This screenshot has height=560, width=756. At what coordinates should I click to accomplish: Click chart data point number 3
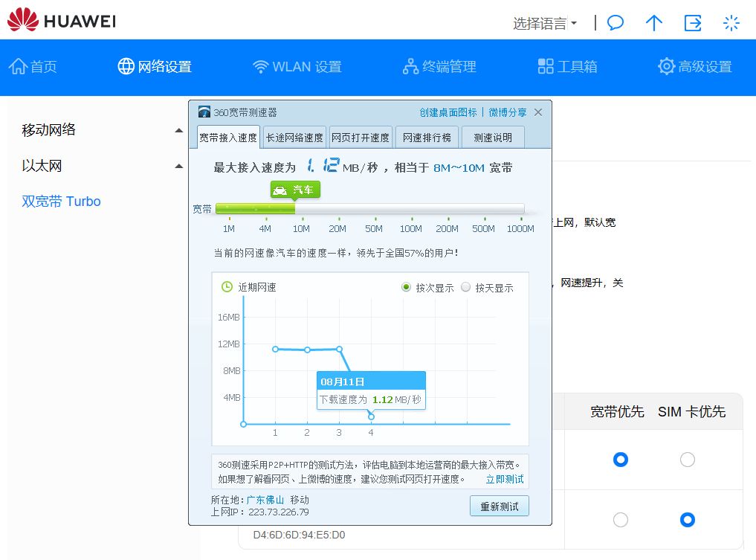[x=340, y=349]
